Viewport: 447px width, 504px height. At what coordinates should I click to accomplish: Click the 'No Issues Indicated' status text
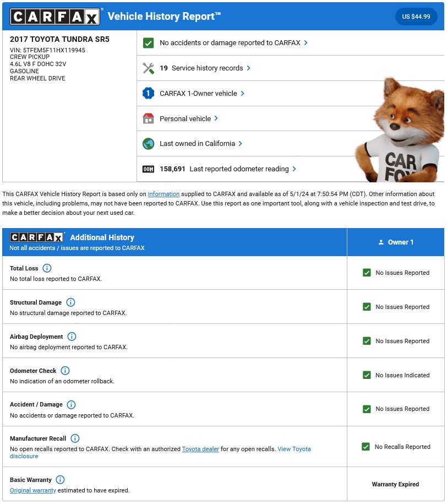tap(402, 375)
